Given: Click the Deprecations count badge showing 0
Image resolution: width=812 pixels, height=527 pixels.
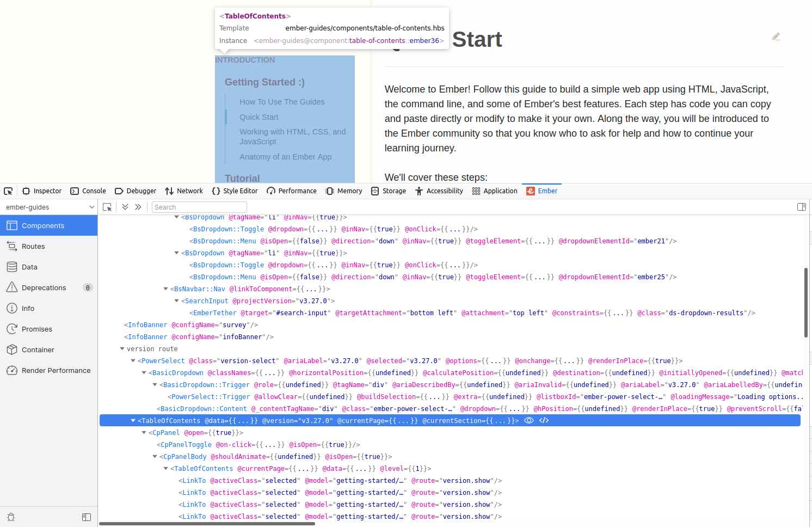Looking at the screenshot, I should click(88, 287).
